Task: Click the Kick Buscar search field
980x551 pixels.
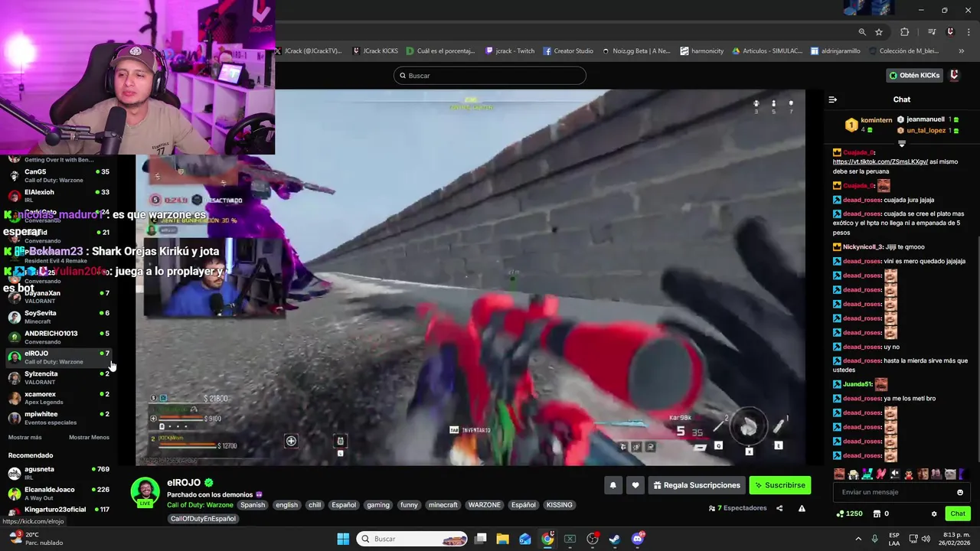Action: [x=490, y=76]
